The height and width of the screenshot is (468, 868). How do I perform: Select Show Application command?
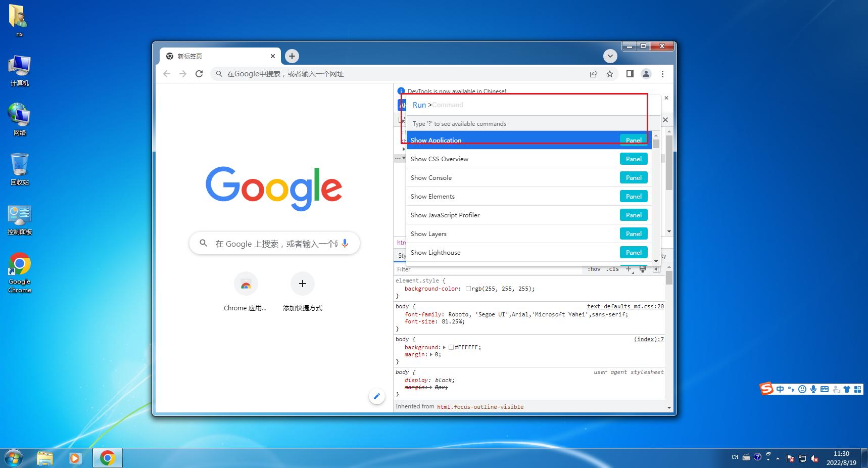point(529,140)
